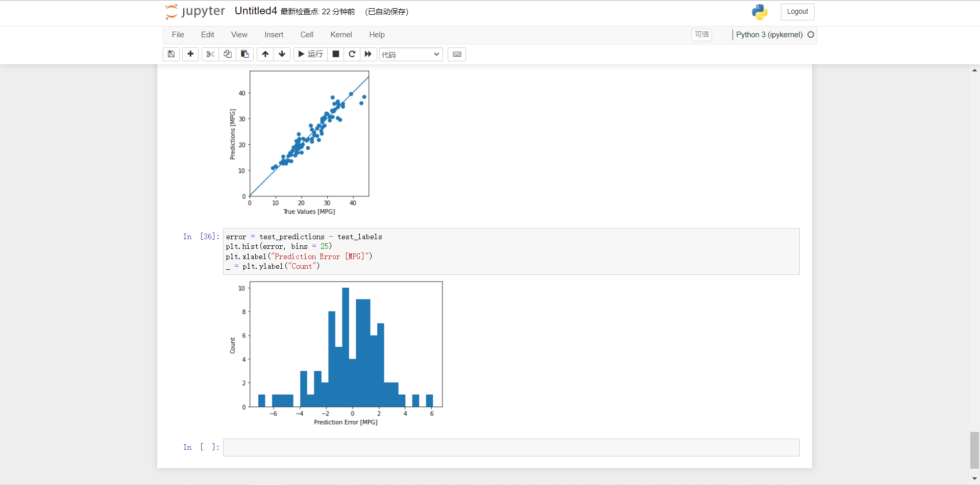Click the 最新检查点 checkpoint status text

pyautogui.click(x=317, y=12)
